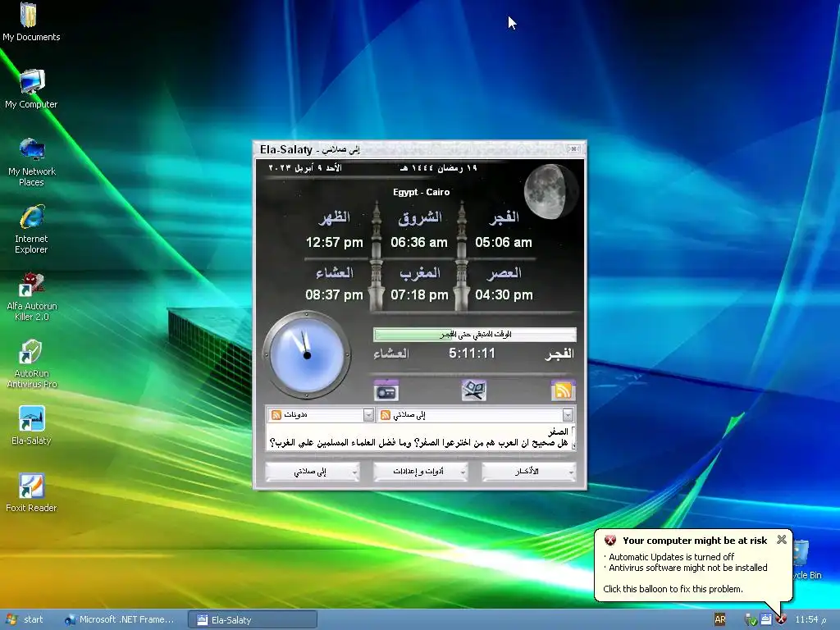Click the moon phase image

click(550, 191)
